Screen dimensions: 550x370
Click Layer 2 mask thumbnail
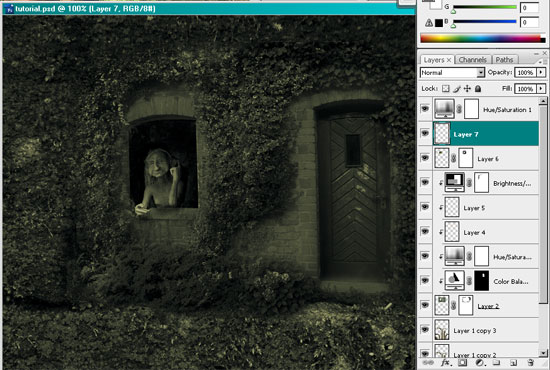[466, 305]
